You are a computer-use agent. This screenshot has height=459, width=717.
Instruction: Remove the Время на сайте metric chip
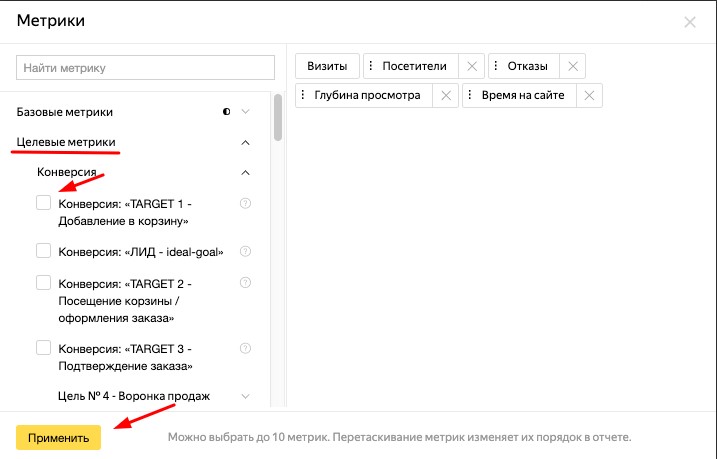click(x=589, y=96)
